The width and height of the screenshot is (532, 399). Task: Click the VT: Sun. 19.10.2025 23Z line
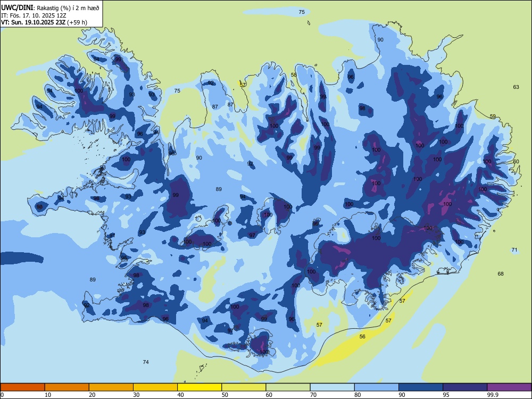tap(44, 22)
